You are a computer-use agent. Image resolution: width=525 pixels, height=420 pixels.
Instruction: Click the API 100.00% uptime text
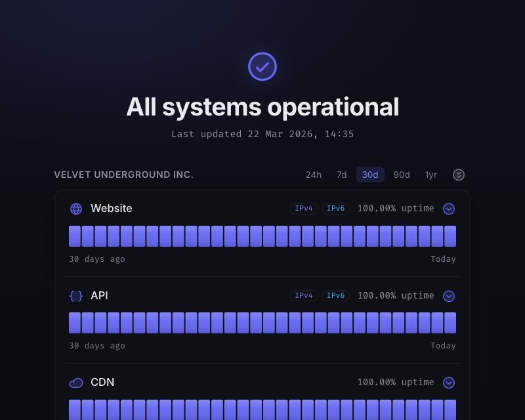396,295
